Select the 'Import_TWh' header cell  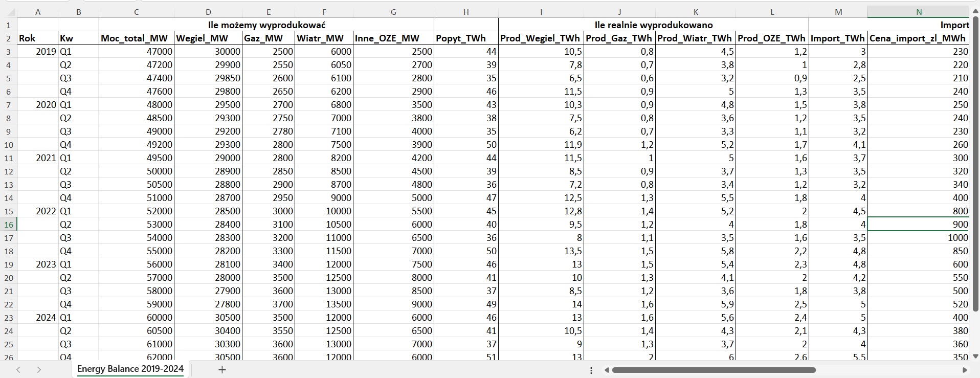(838, 38)
